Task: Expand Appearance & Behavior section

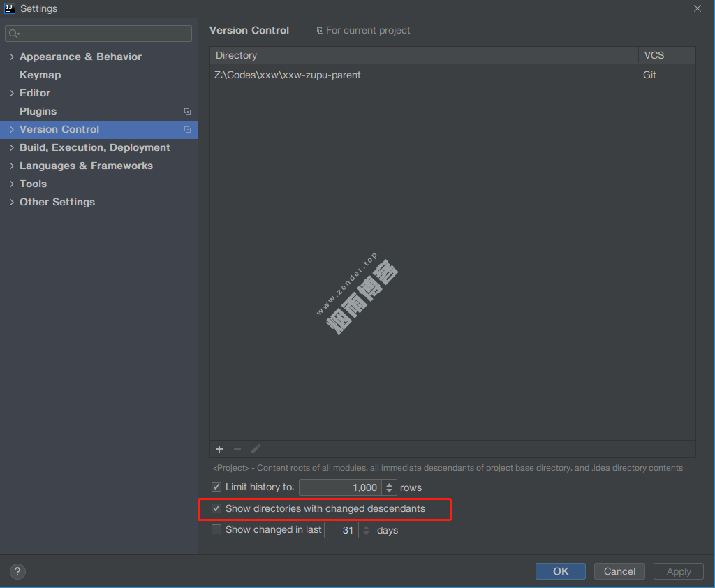Action: 12,57
